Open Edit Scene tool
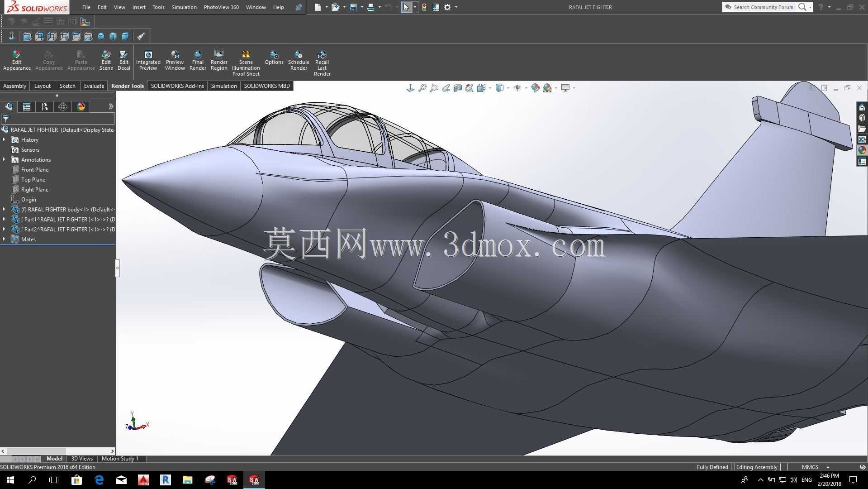 (106, 61)
